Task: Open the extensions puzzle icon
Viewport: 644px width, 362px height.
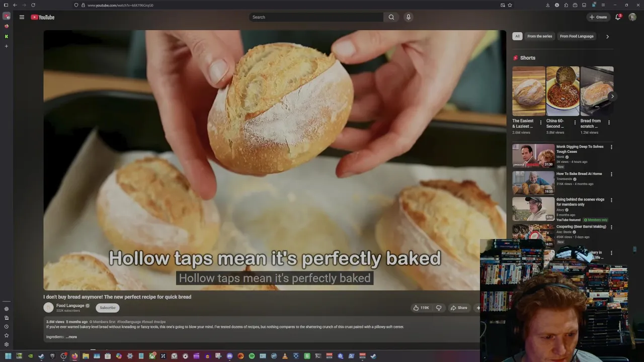Action: click(566, 5)
